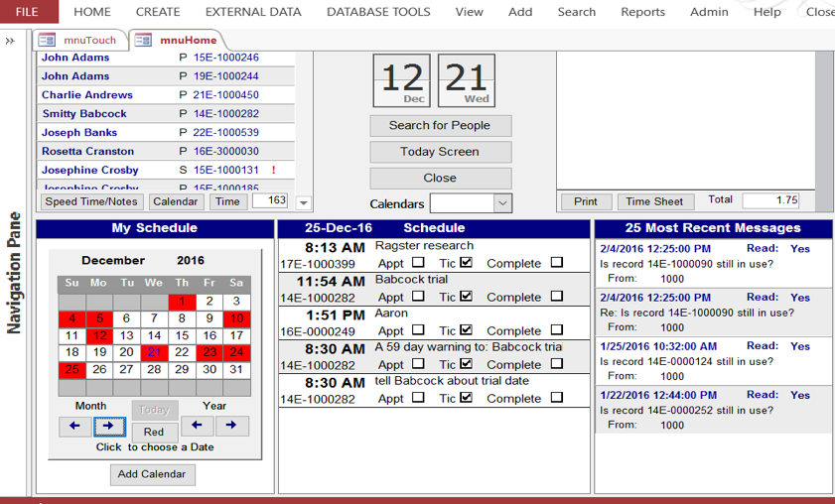Open dropdown arrow beside the 163 field

pos(303,202)
